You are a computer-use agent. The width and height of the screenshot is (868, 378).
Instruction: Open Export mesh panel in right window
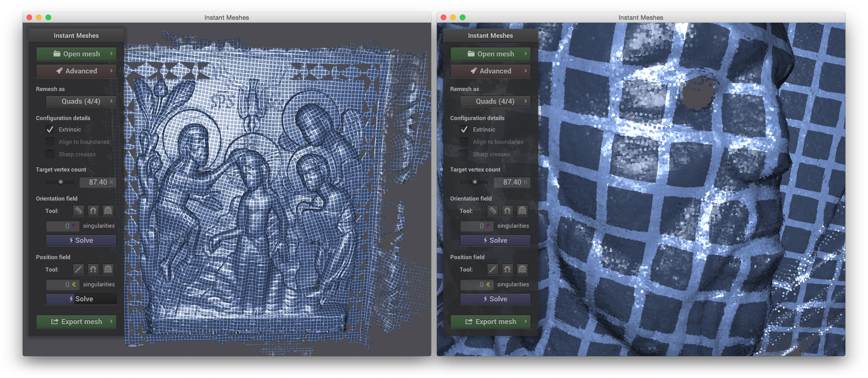pyautogui.click(x=490, y=321)
